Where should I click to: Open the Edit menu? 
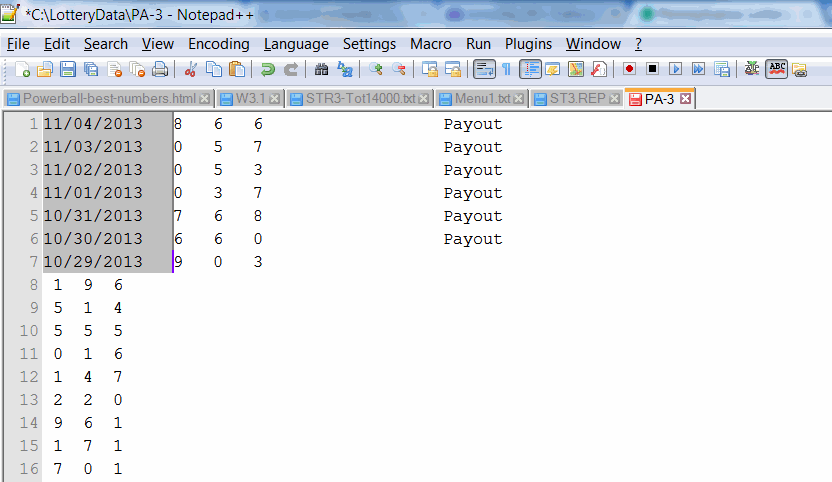pos(57,44)
